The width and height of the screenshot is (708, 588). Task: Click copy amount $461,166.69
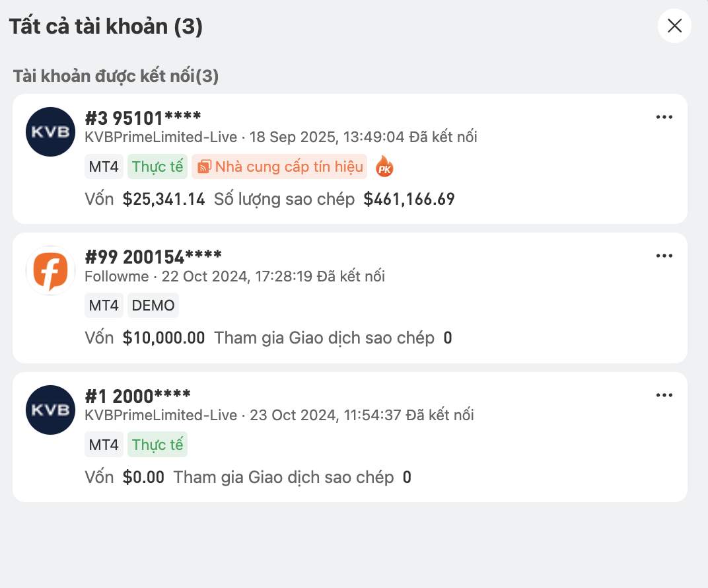[x=409, y=199]
